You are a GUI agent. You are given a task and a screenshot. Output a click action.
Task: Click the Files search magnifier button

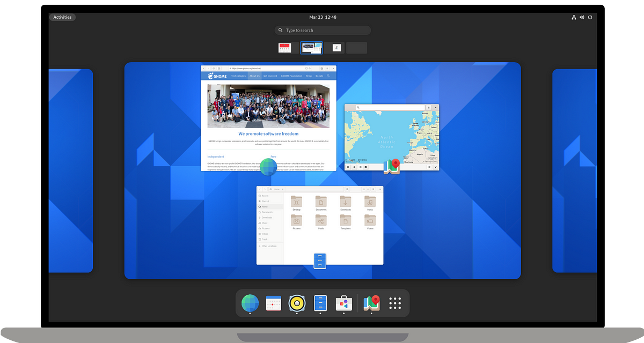coord(347,189)
